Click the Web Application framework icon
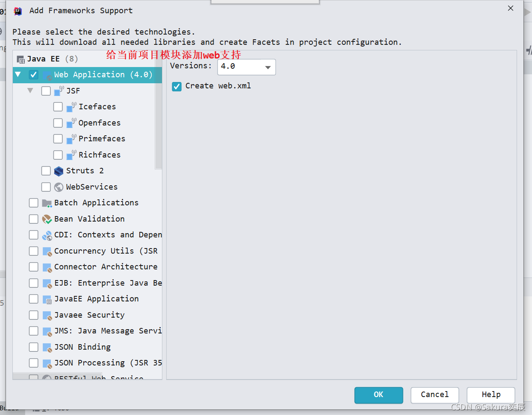Viewport: 532px width, 415px height. (47, 75)
